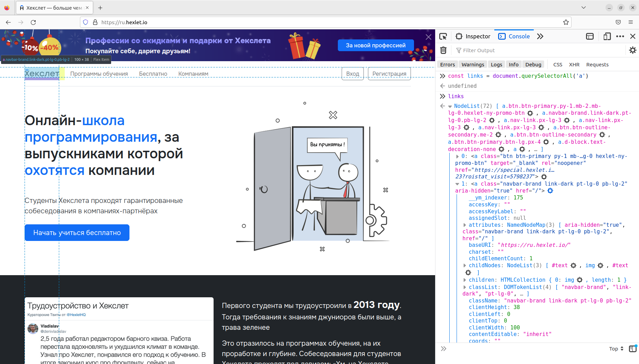Image resolution: width=639 pixels, height=364 pixels.
Task: Collapse the attributes NamedNodeMap entry
Action: point(465,225)
